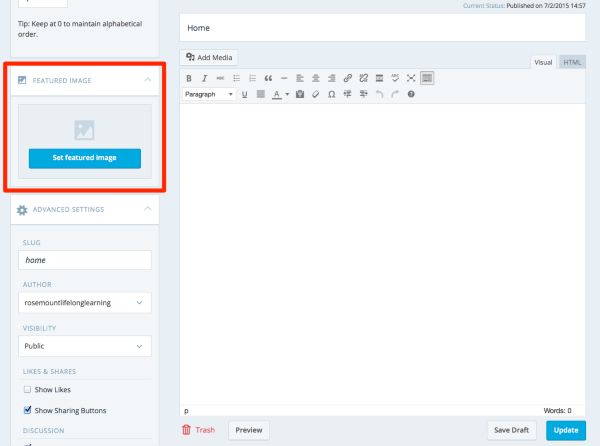The width and height of the screenshot is (600, 446).
Task: Click the featured image placeholder thumbnail
Action: pyautogui.click(x=84, y=130)
